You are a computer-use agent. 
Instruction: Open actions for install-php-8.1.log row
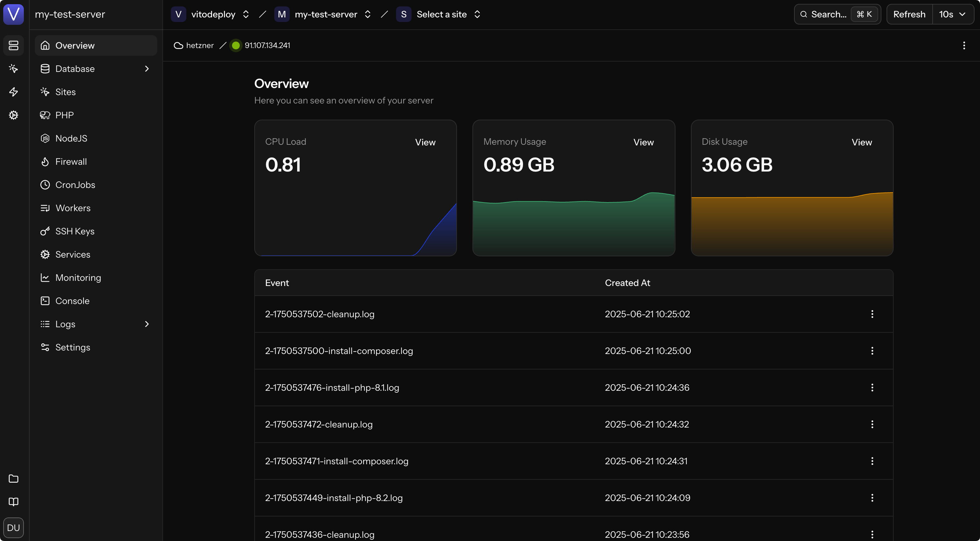pos(872,388)
